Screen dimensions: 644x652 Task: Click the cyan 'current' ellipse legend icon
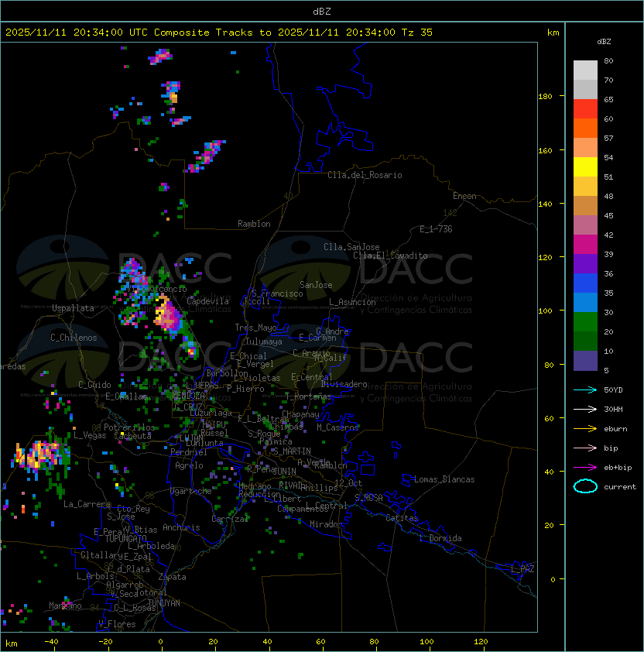[585, 486]
